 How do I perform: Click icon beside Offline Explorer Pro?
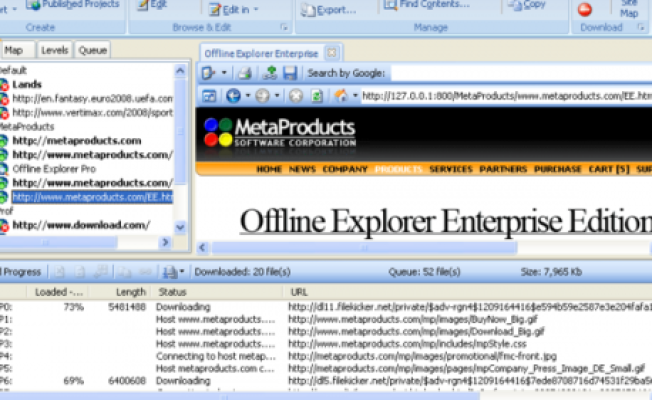tap(4, 169)
